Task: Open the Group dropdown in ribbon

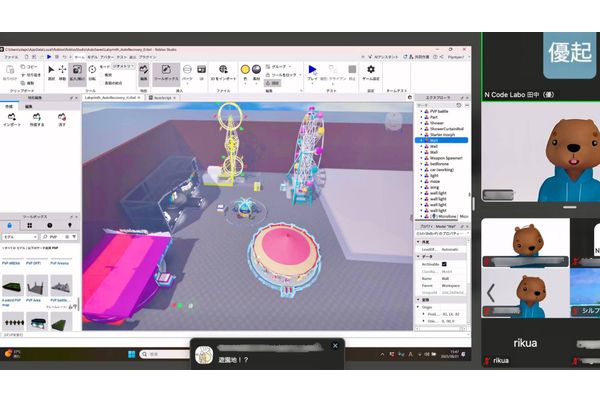Action: coord(279,67)
